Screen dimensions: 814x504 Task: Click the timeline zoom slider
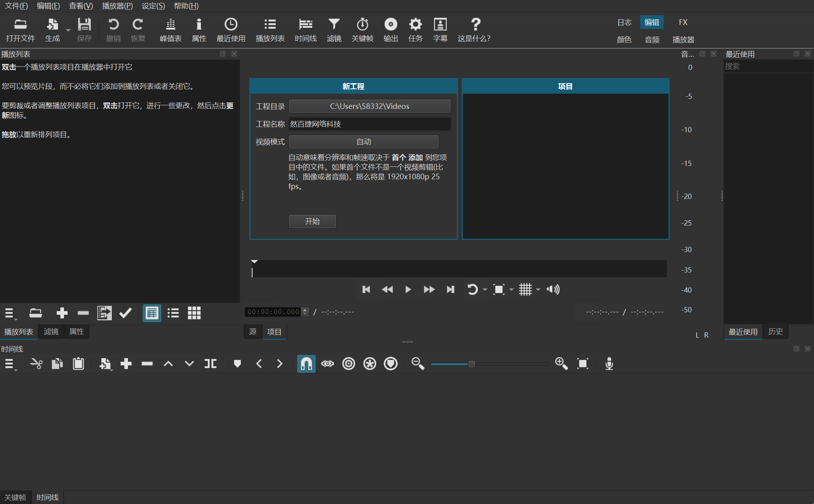point(490,364)
